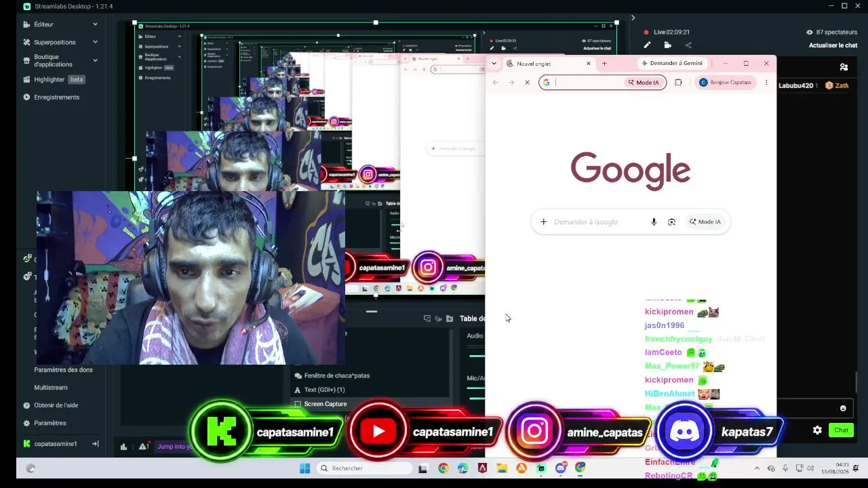Click the green Chat send button
868x488 pixels.
(x=841, y=430)
